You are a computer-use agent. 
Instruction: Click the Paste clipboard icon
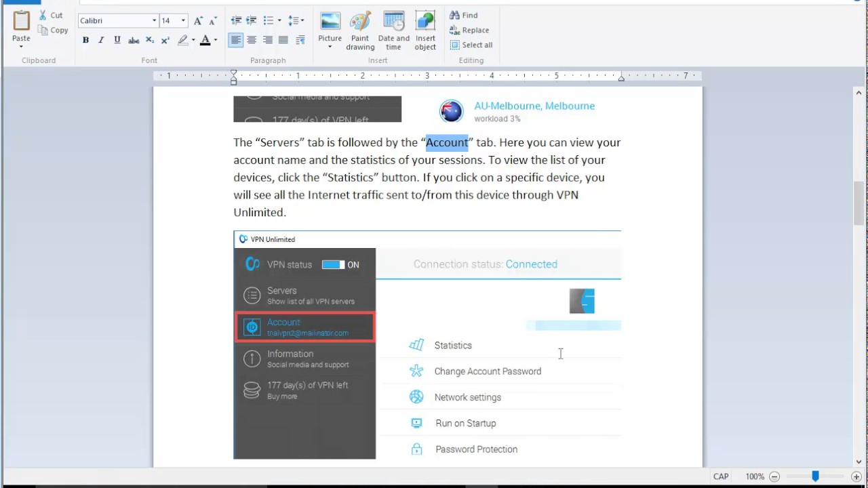21,22
